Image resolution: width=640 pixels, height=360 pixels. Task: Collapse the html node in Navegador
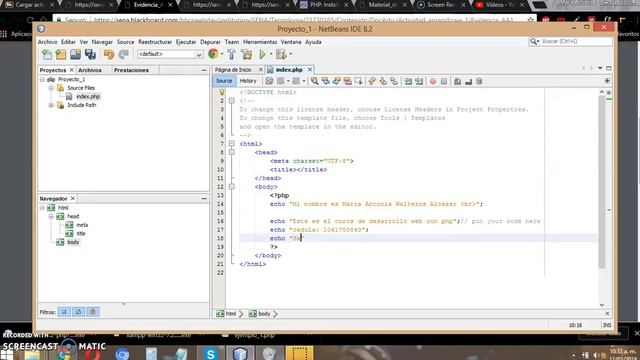pyautogui.click(x=42, y=208)
